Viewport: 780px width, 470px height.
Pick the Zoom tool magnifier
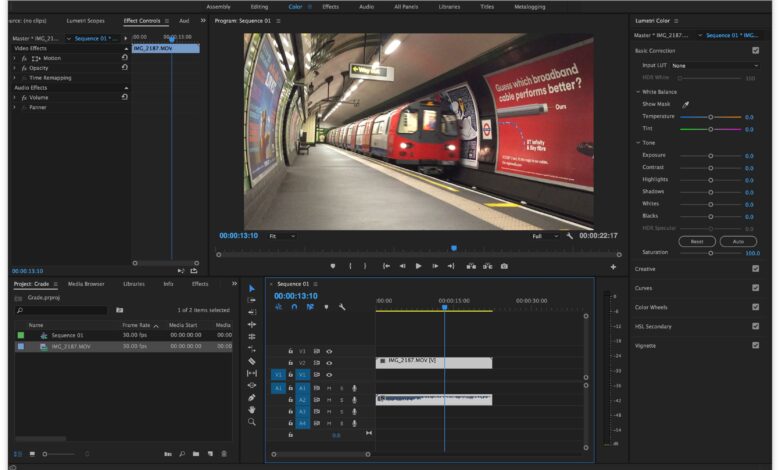[x=252, y=422]
